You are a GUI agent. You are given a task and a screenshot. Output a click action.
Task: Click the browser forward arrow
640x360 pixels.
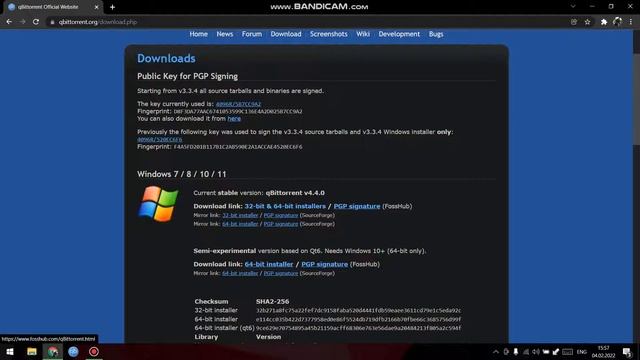click(x=22, y=22)
